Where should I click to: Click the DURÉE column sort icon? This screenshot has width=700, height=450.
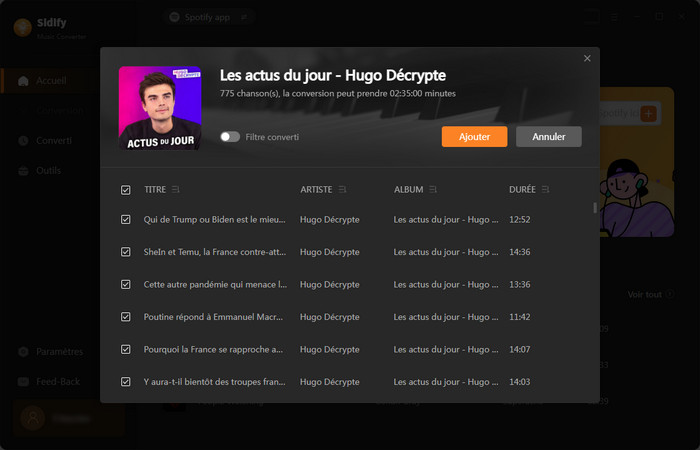pyautogui.click(x=546, y=189)
